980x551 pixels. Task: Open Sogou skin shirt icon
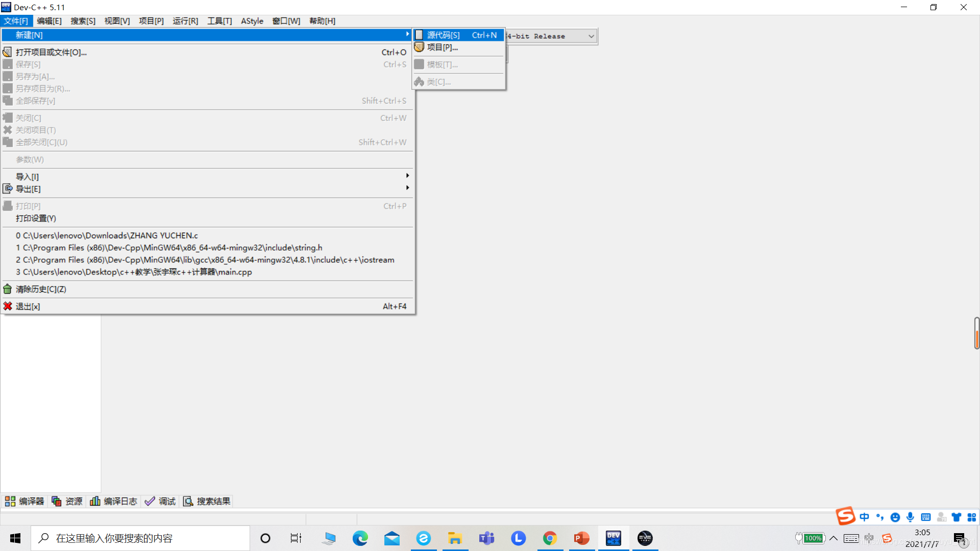tap(957, 517)
